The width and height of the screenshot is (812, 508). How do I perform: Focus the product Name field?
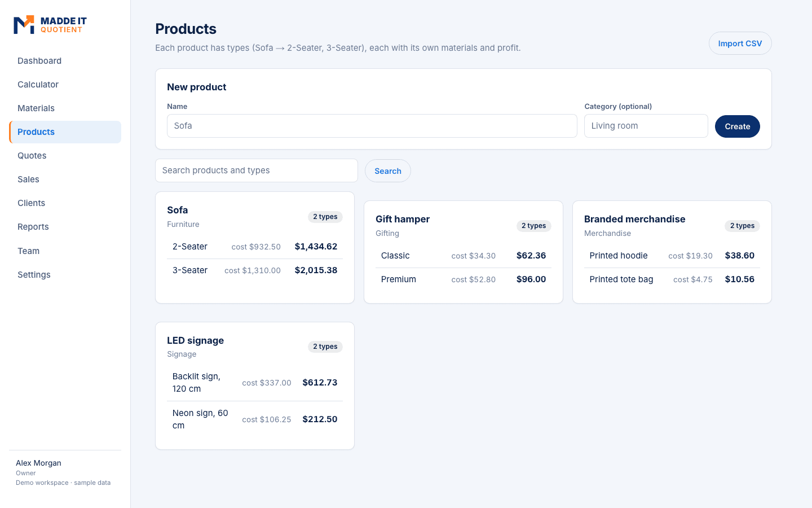(x=372, y=126)
